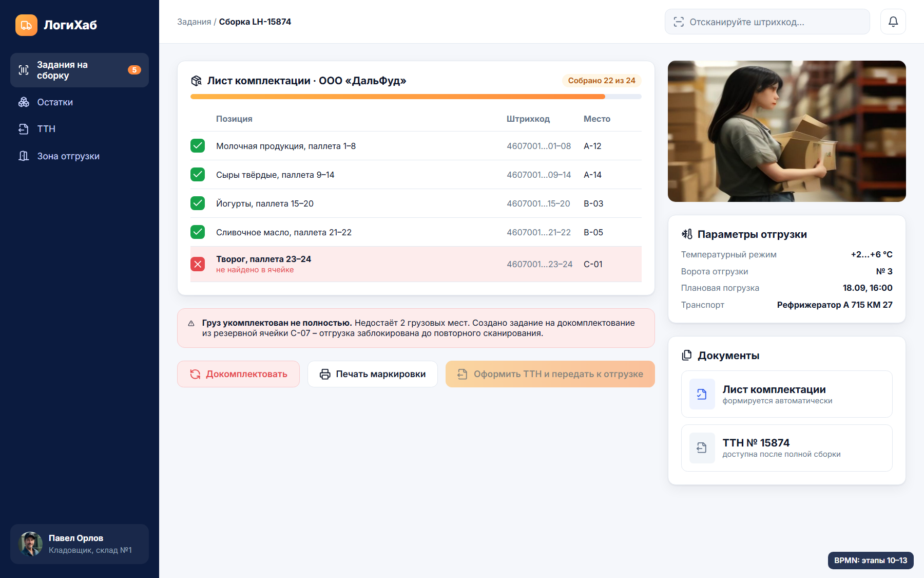Toggle the Молочная продукция row checkbox

(x=198, y=146)
